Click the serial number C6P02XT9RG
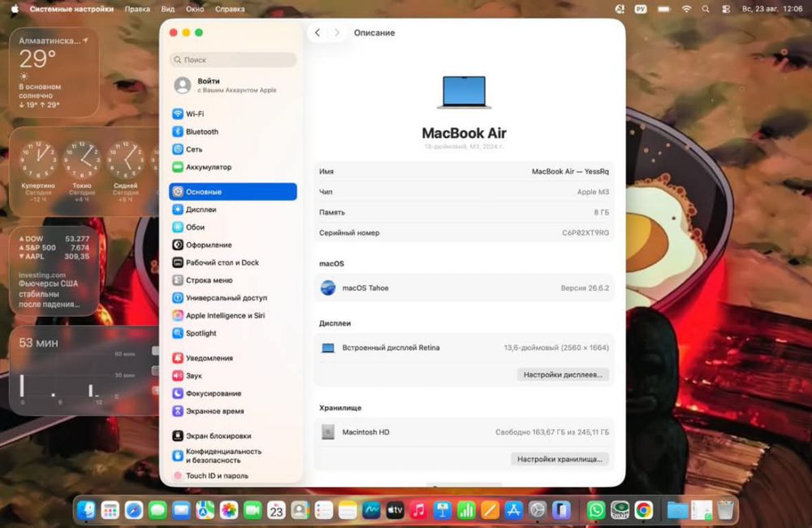The image size is (812, 528). pyautogui.click(x=585, y=232)
